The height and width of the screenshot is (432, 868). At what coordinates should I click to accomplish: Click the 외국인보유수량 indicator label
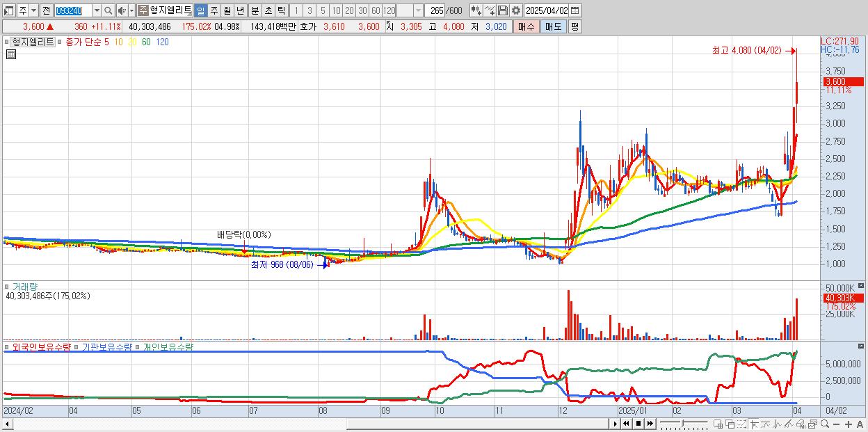coord(42,346)
